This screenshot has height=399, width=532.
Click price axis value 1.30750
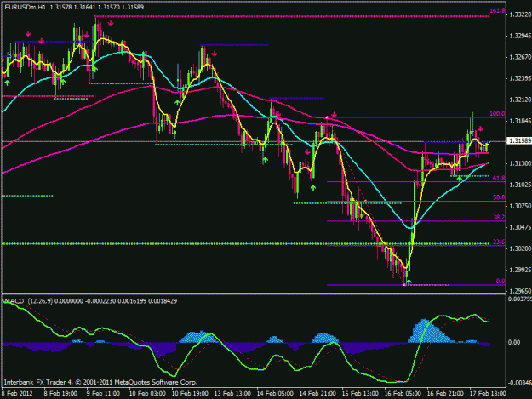(520, 206)
